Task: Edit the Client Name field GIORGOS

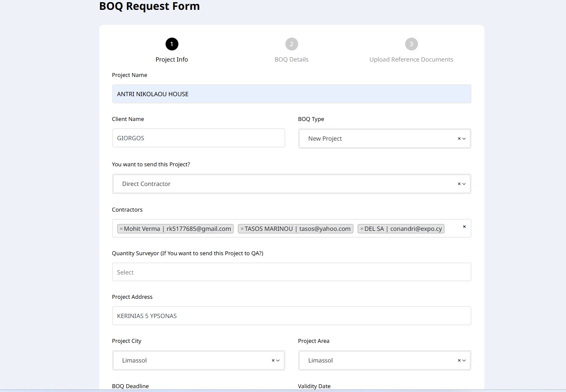Action: coord(199,138)
